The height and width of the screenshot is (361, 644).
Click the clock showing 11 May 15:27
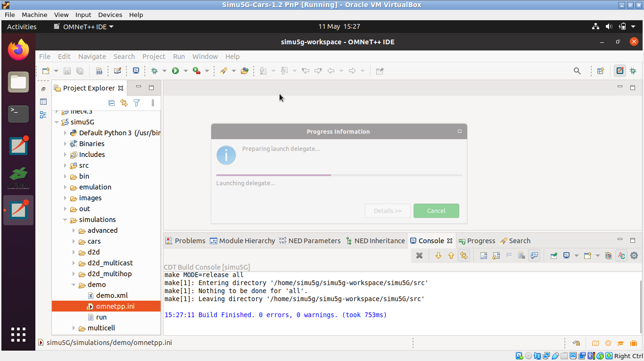[339, 27]
